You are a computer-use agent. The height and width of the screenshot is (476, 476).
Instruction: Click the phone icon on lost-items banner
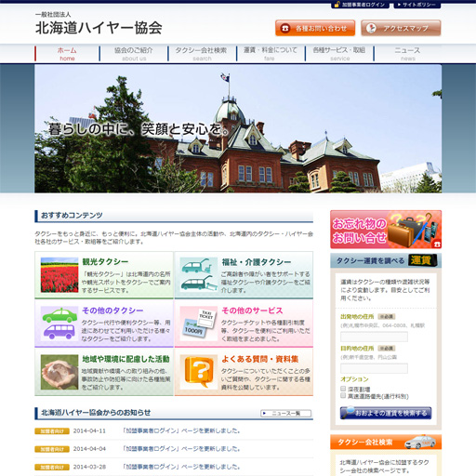coord(437,244)
